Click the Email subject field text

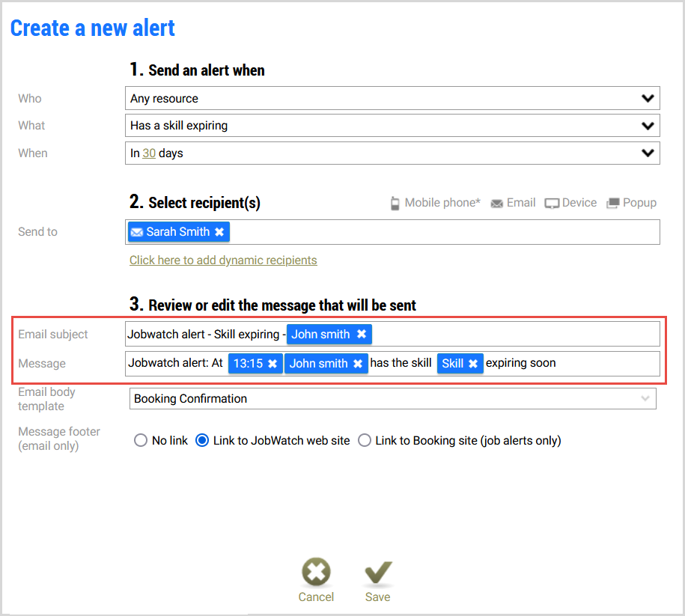[206, 335]
